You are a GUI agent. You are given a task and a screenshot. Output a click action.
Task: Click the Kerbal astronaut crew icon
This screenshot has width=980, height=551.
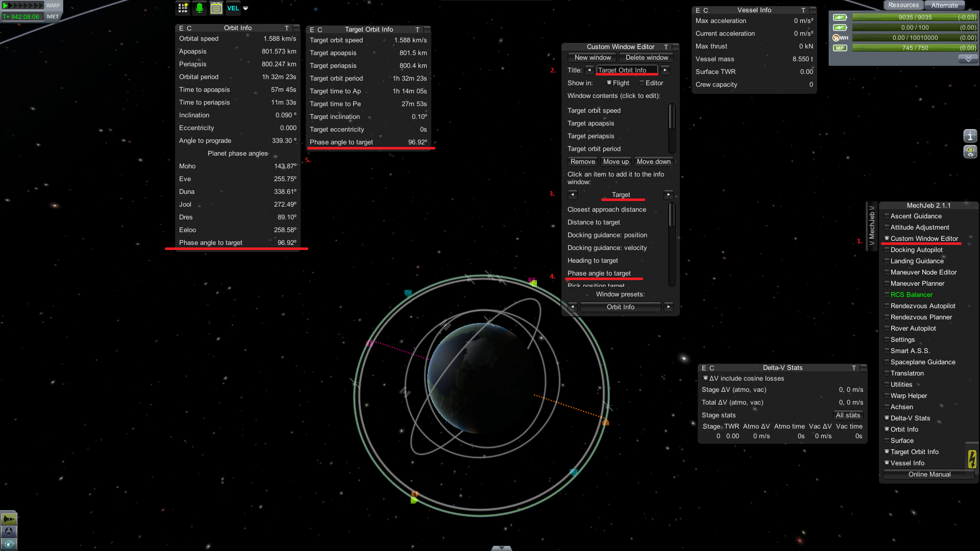pyautogui.click(x=970, y=152)
